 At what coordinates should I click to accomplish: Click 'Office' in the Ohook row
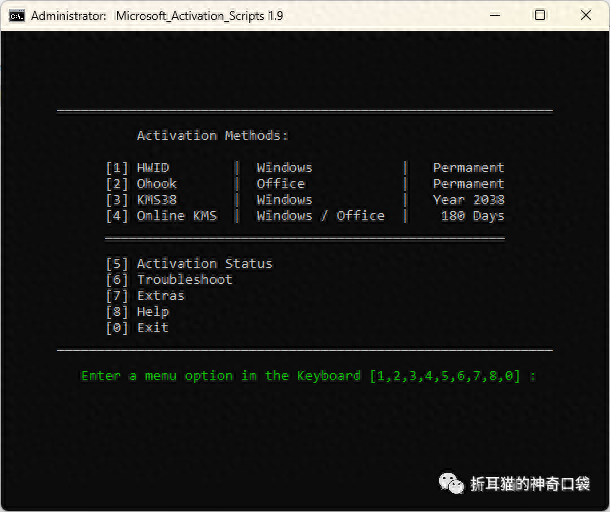click(x=280, y=184)
